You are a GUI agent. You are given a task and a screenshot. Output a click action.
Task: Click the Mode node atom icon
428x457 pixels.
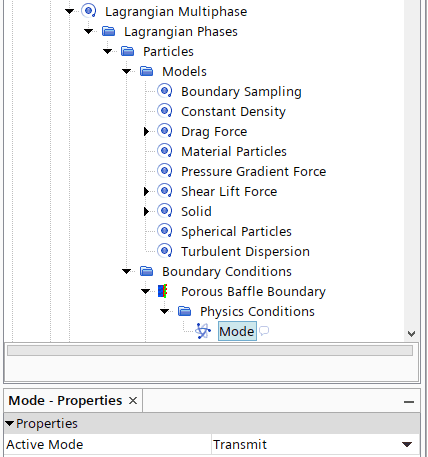point(203,331)
